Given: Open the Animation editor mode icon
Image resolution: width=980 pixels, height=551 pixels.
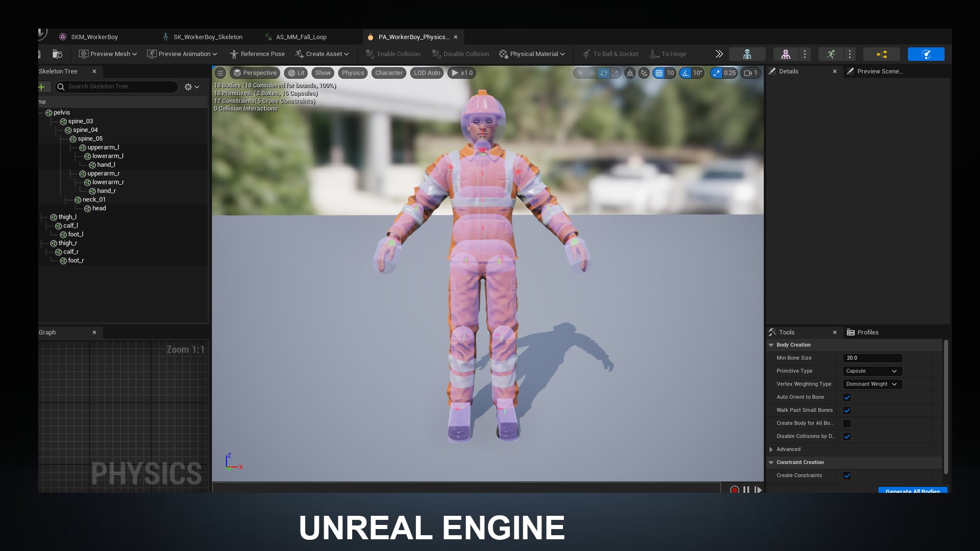Looking at the screenshot, I should pos(830,54).
